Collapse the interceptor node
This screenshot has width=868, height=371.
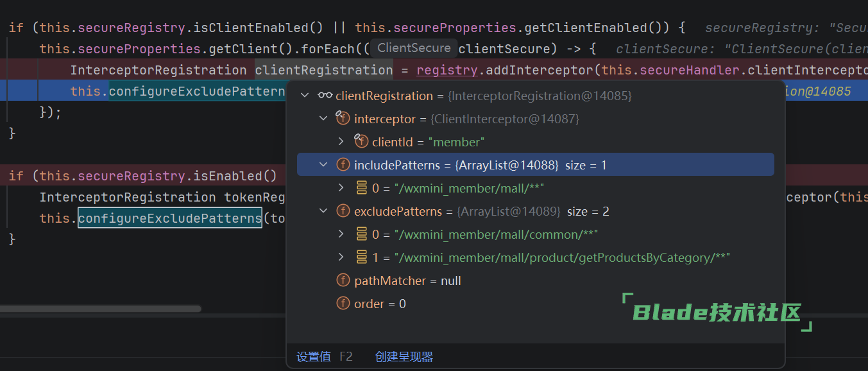click(323, 119)
